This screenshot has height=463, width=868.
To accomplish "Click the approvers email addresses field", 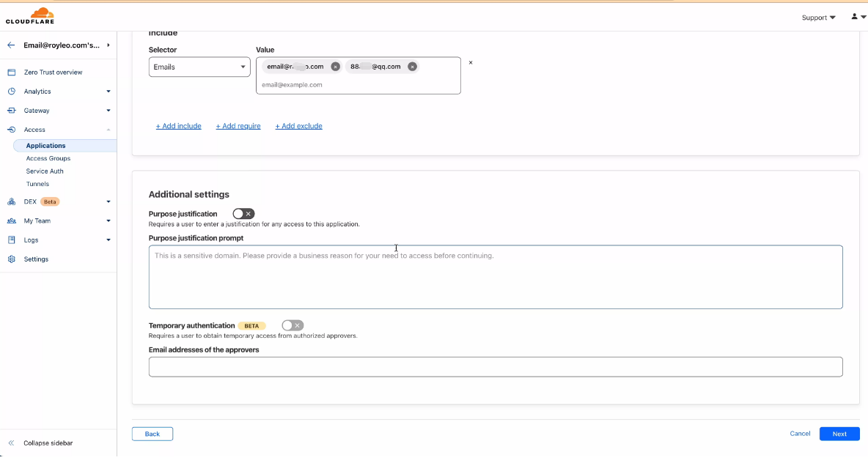I will (496, 367).
